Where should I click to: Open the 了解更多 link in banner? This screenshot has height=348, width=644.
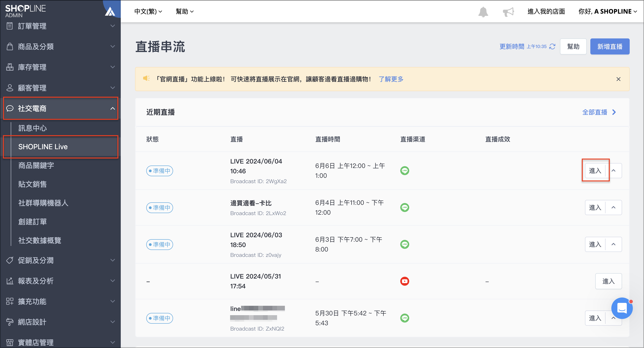pyautogui.click(x=391, y=79)
